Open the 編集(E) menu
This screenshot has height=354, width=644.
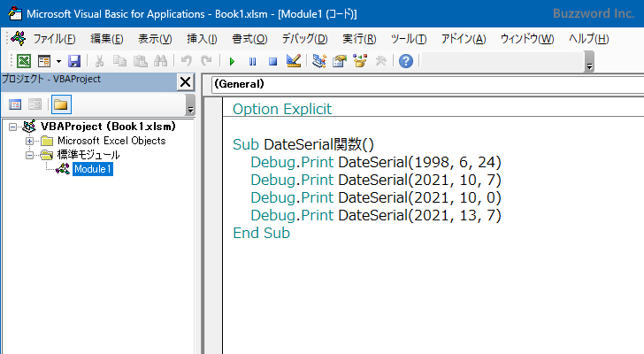(107, 39)
